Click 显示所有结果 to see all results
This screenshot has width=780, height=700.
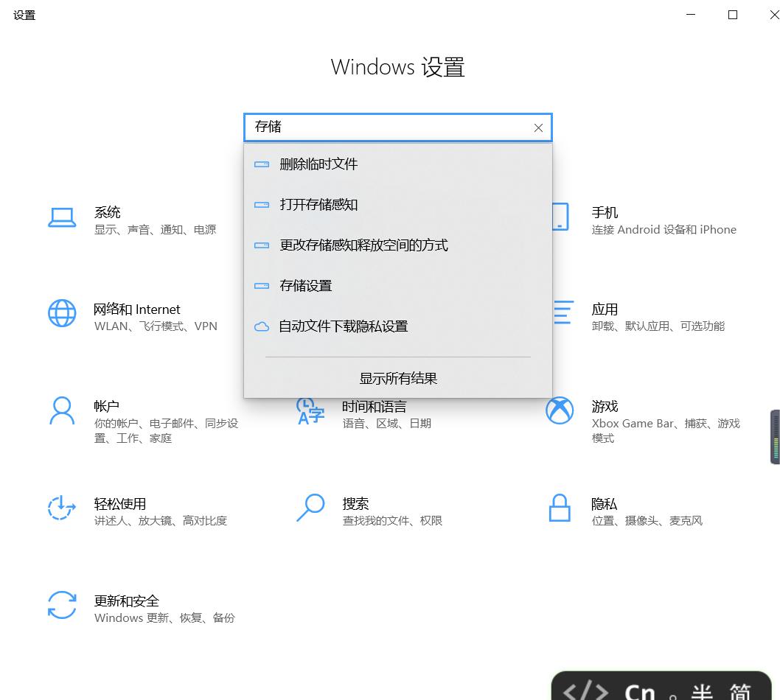coord(397,378)
